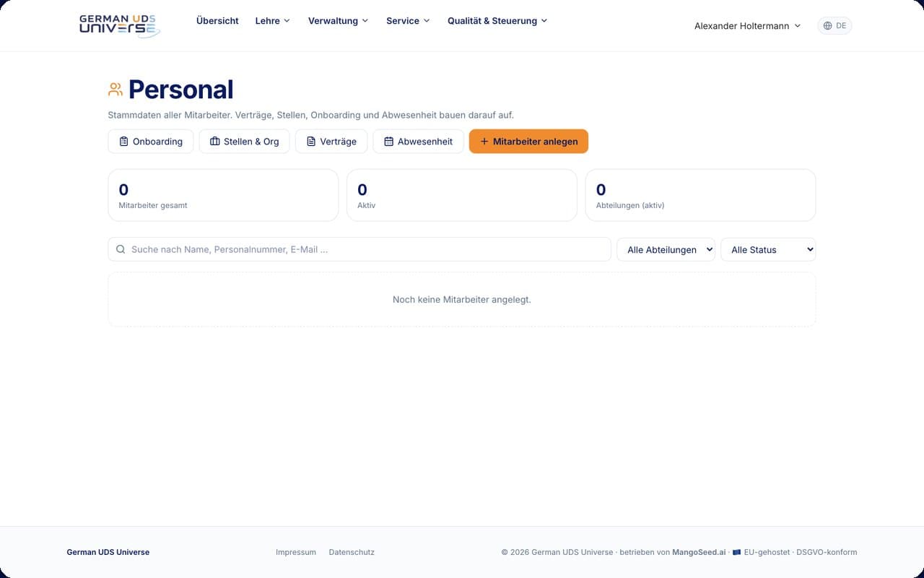Click the MangoSeed.ai footer link
The height and width of the screenshot is (578, 924).
(699, 552)
